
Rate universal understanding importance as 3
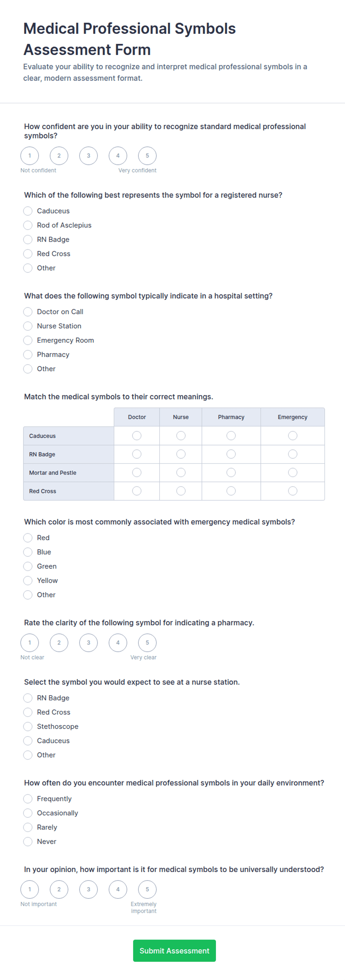[x=89, y=889]
